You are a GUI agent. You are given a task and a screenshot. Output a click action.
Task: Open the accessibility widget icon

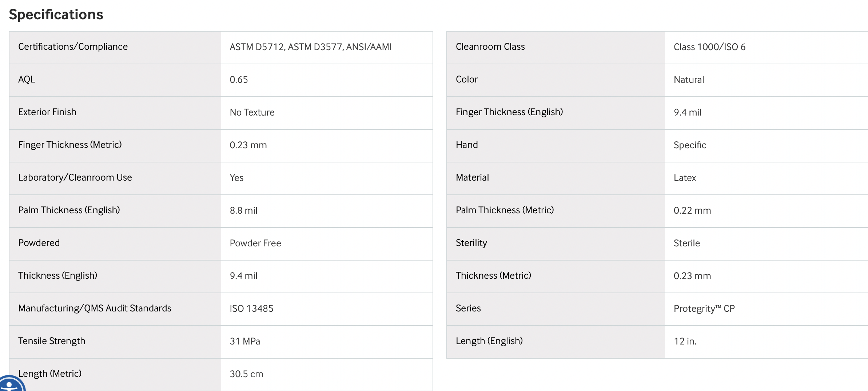click(x=9, y=384)
